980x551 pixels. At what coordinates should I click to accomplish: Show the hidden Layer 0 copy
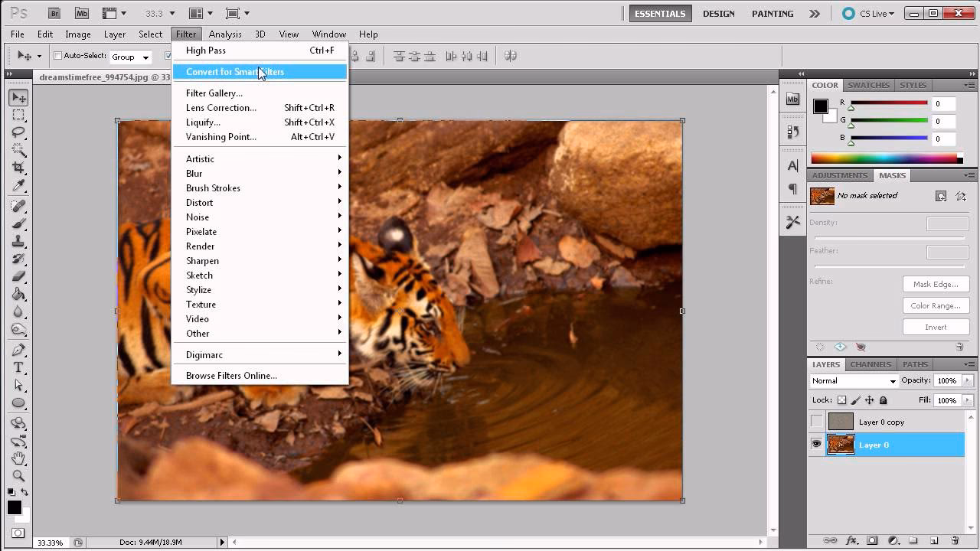pos(817,422)
